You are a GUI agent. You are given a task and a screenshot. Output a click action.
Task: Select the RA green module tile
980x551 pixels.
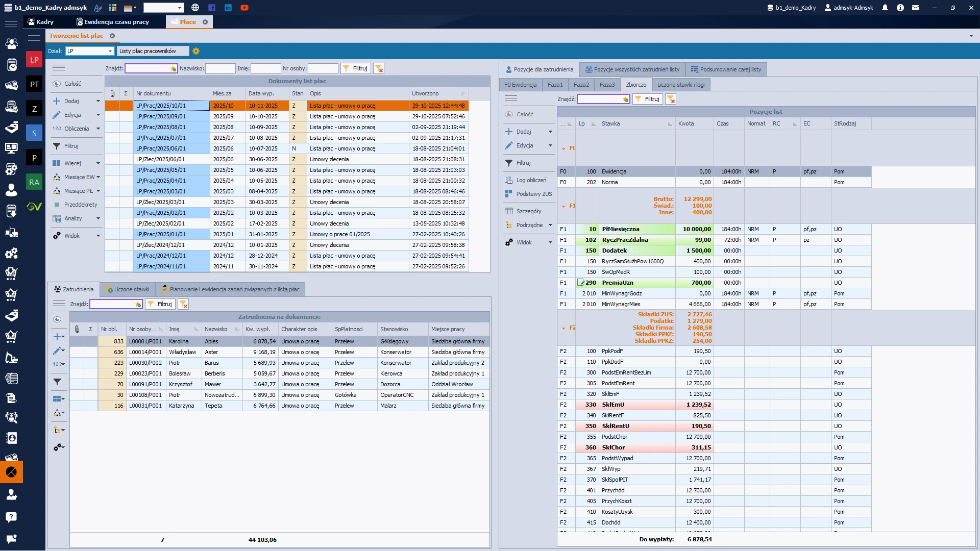pyautogui.click(x=34, y=182)
